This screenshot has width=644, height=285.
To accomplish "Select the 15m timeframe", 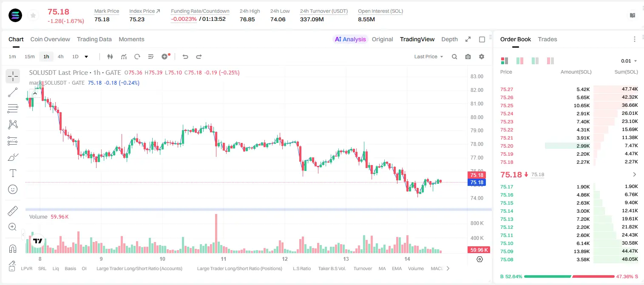I will click(29, 57).
